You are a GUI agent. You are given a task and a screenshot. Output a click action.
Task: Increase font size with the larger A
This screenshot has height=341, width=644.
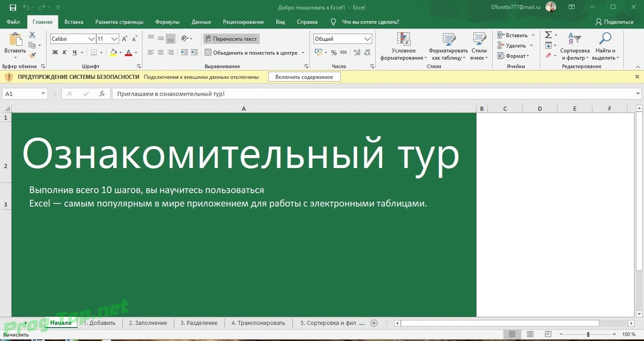pos(125,39)
